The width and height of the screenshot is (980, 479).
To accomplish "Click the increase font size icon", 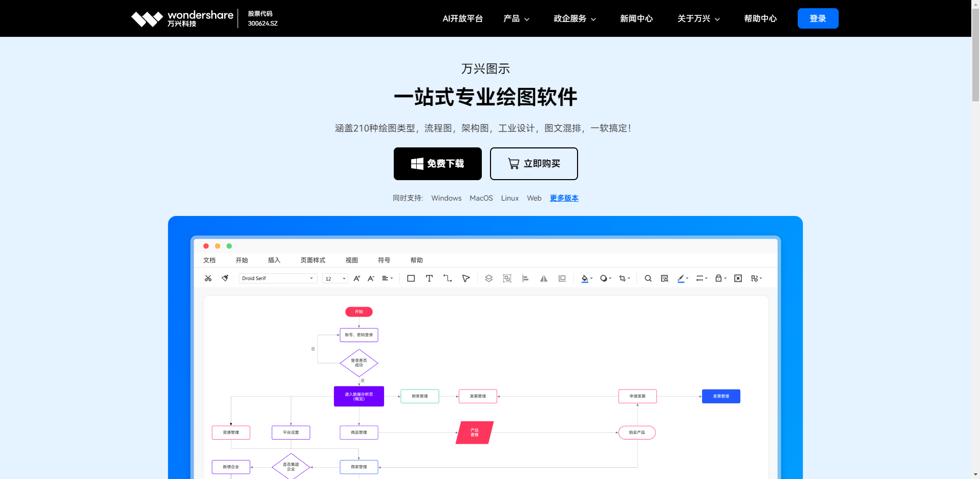I will point(357,278).
